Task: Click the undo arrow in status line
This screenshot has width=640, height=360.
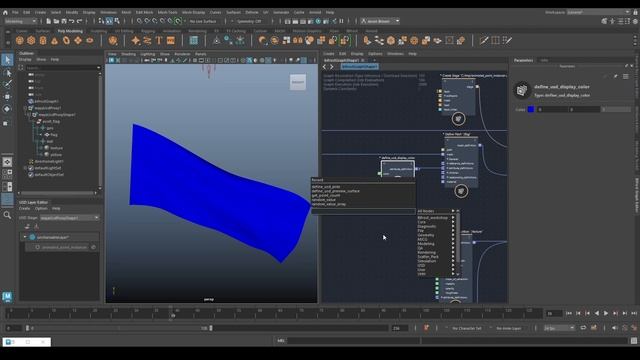Action: (71, 21)
